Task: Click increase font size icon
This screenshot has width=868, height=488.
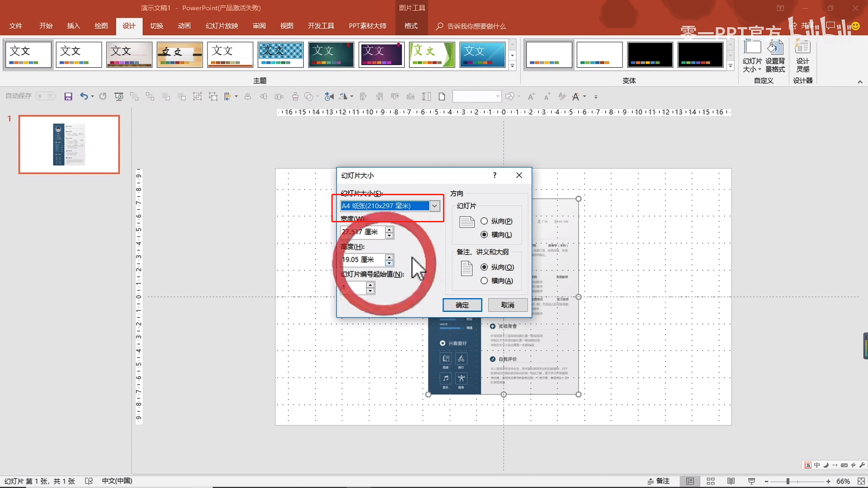Action: tap(531, 96)
